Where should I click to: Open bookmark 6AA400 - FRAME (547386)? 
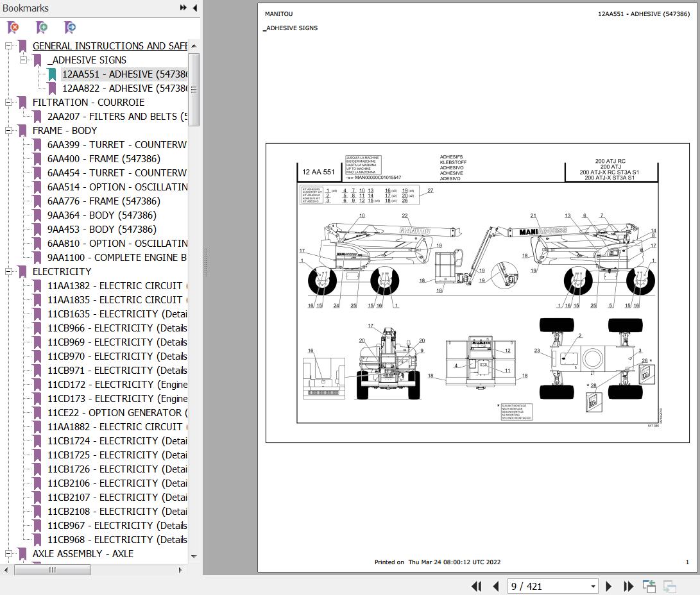tap(103, 159)
